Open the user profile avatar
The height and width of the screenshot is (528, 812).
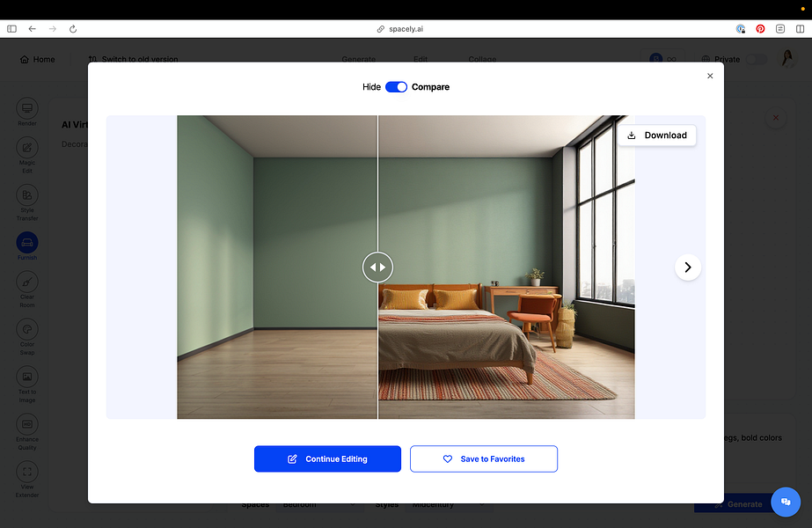[x=787, y=59]
